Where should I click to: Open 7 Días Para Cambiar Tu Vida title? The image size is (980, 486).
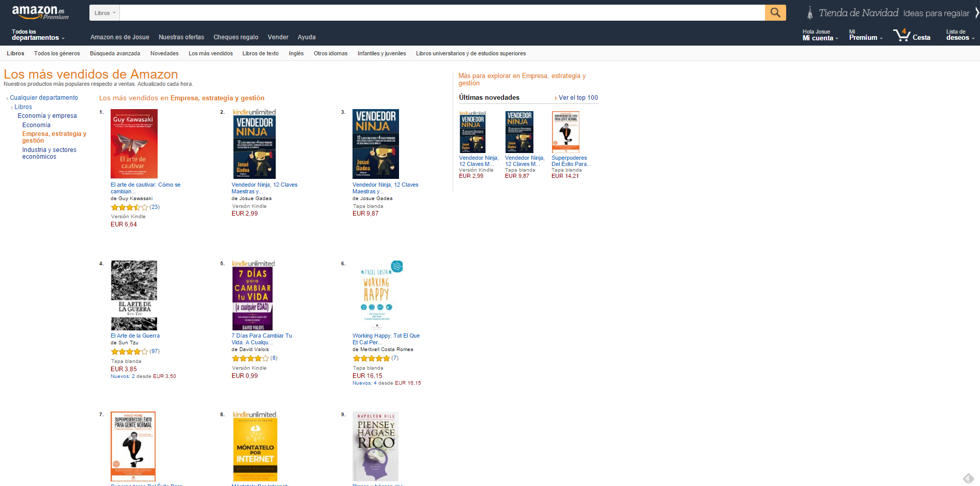tap(262, 339)
